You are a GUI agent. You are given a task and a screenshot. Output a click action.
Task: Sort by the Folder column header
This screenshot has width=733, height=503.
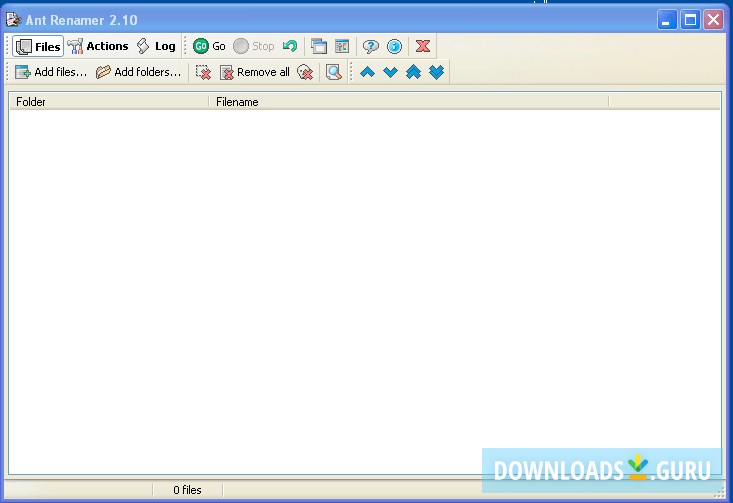coord(109,101)
